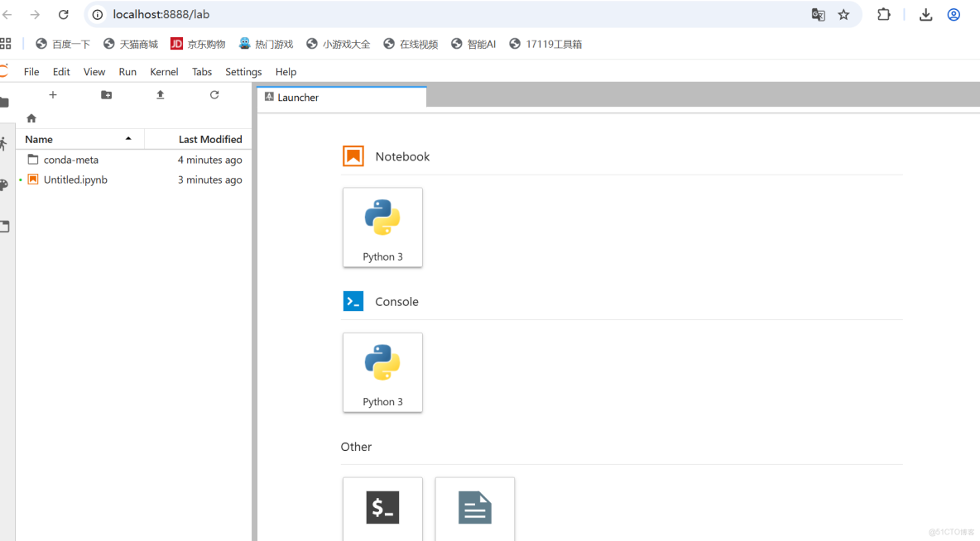Screen dimensions: 980x541
Task: Open the File menu
Action: tap(31, 72)
